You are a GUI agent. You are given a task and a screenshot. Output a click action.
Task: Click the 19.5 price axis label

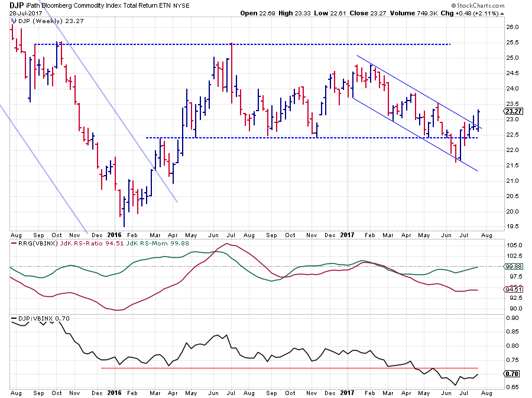click(512, 226)
